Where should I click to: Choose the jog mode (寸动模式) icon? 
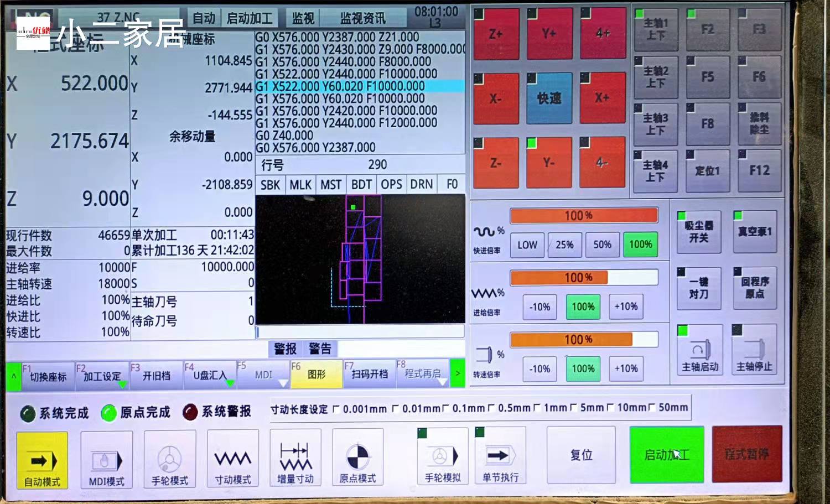233,459
